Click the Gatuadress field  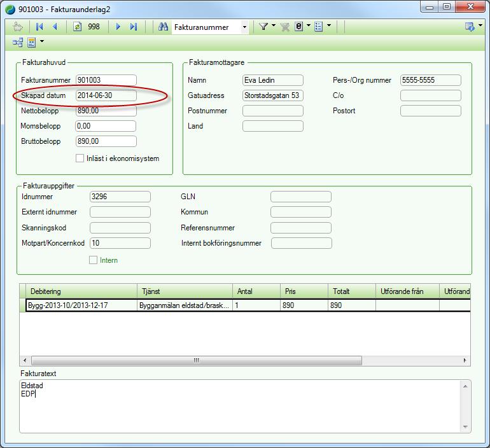tap(273, 95)
